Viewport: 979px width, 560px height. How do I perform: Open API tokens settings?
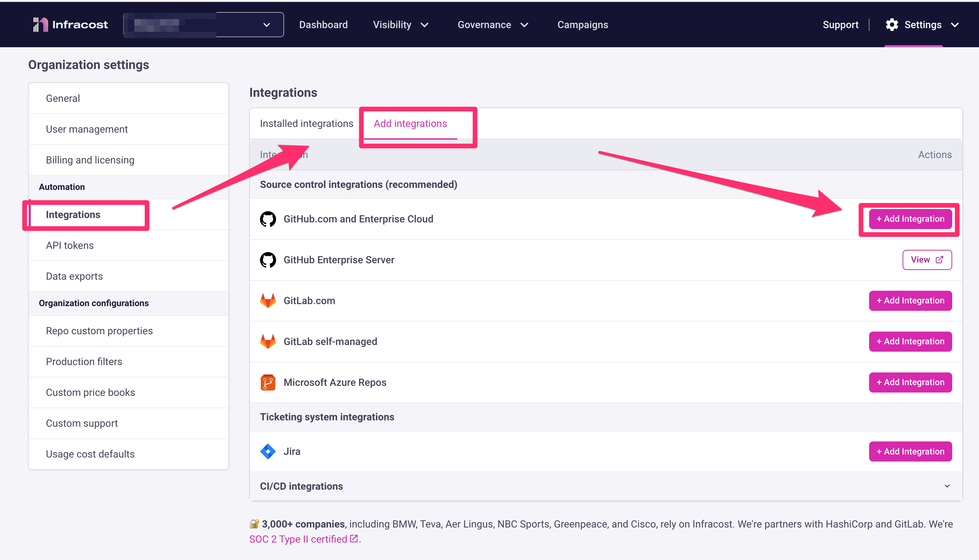[x=128, y=246]
